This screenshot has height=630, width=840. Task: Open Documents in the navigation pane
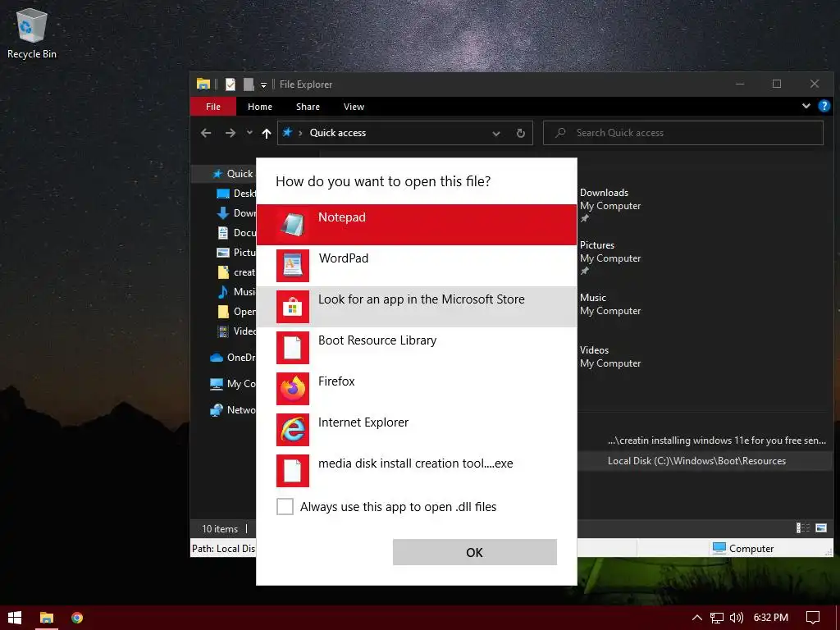coord(235,232)
